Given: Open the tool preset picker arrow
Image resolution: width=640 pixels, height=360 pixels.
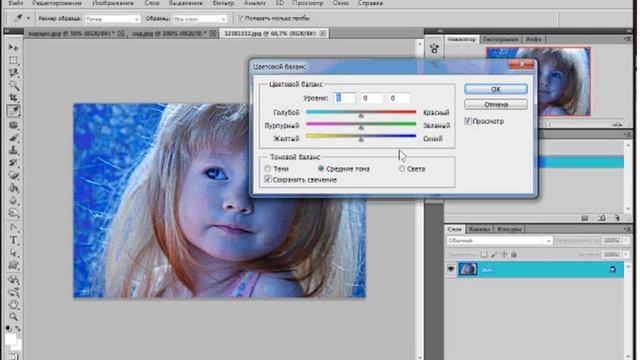Looking at the screenshot, I should pos(28,18).
